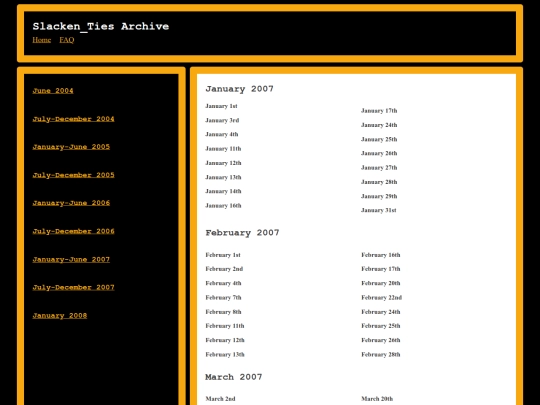View the February 2nd entry
Image resolution: width=540 pixels, height=405 pixels.
[x=224, y=269]
